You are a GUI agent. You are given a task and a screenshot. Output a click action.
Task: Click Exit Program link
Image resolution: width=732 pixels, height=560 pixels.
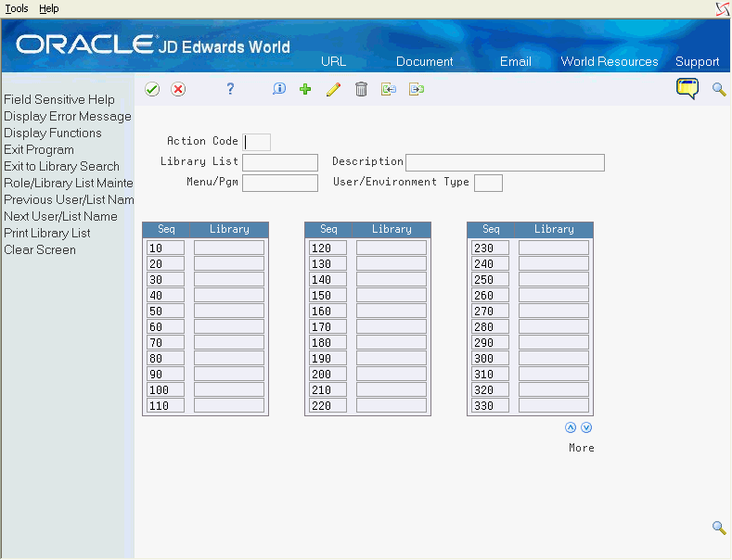39,150
